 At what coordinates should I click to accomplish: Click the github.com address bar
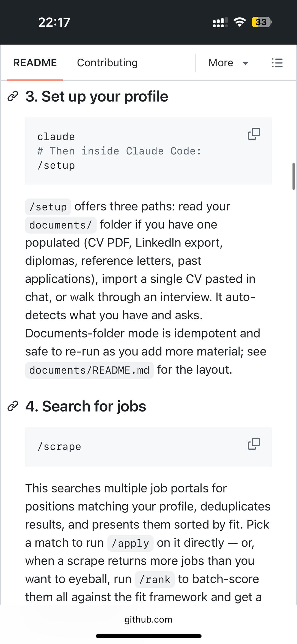click(148, 619)
